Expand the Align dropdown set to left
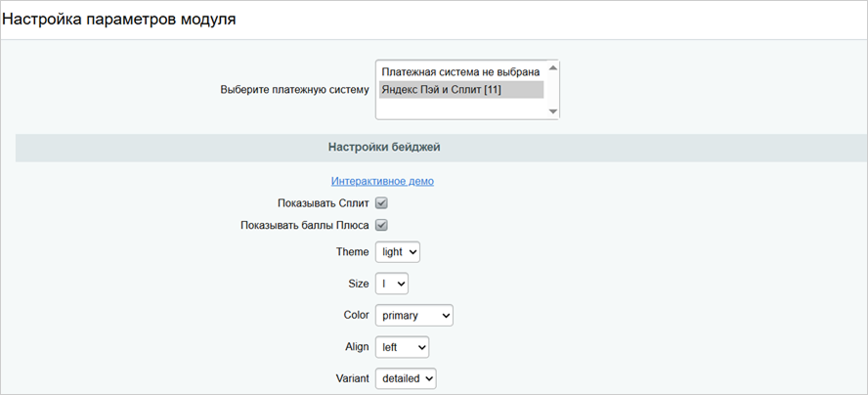The width and height of the screenshot is (868, 395). click(402, 346)
